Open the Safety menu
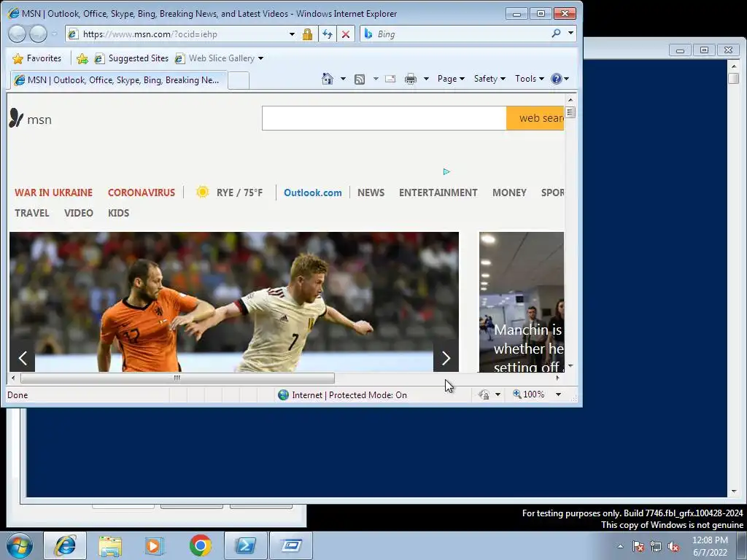747x560 pixels. coord(489,79)
